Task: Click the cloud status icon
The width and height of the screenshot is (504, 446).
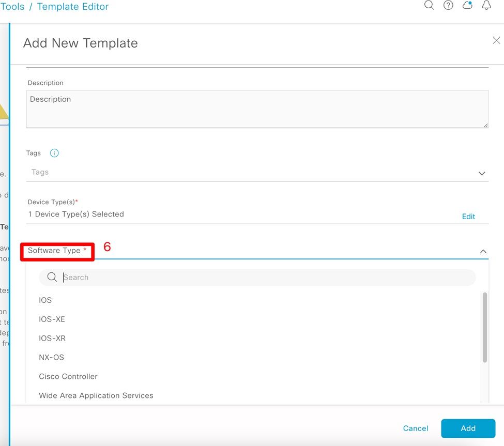Action: coord(467,5)
